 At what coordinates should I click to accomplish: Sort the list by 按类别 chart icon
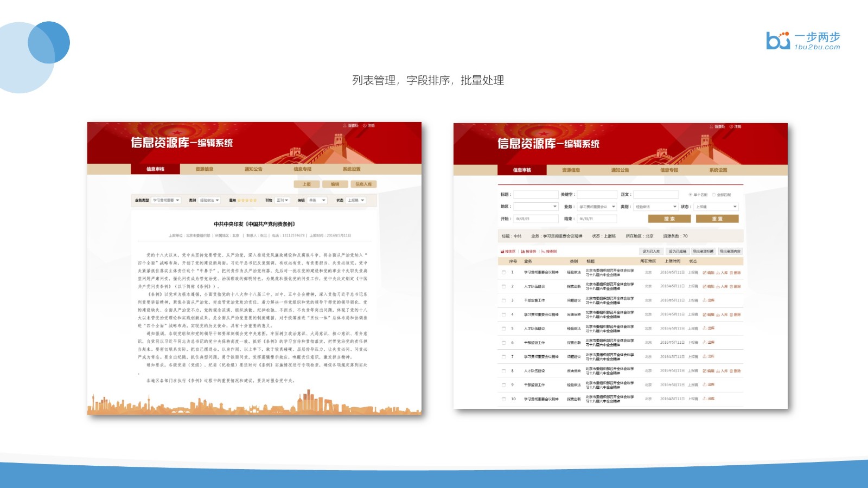[543, 252]
